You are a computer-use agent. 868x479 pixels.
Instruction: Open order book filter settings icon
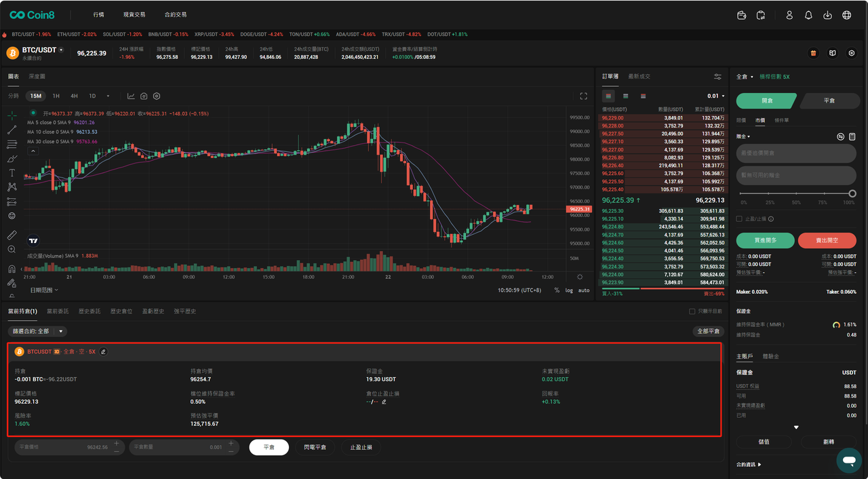(x=717, y=77)
